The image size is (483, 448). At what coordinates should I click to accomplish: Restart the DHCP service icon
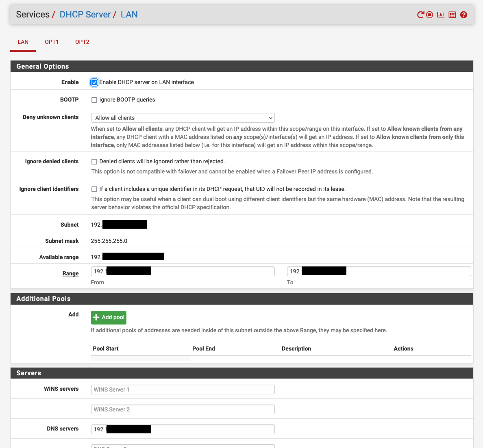point(420,15)
